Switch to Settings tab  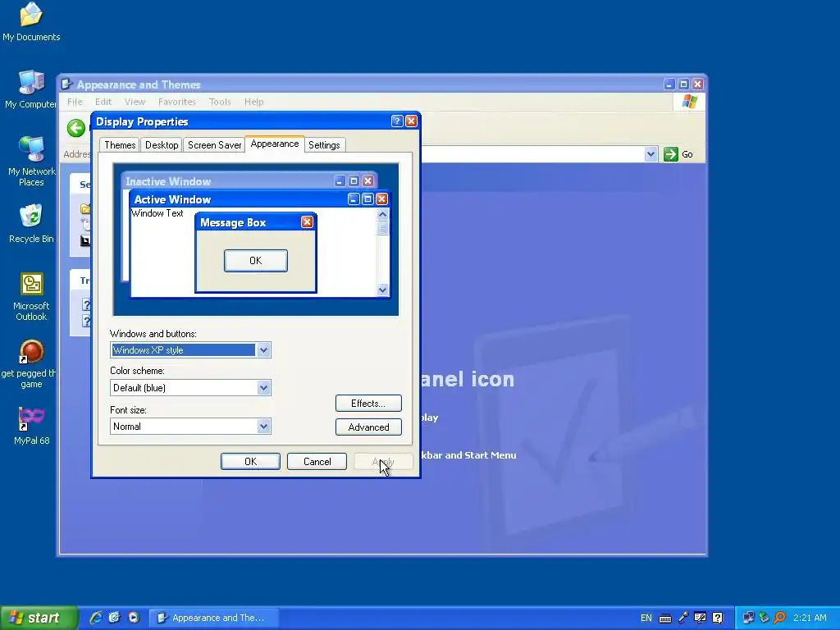(324, 145)
